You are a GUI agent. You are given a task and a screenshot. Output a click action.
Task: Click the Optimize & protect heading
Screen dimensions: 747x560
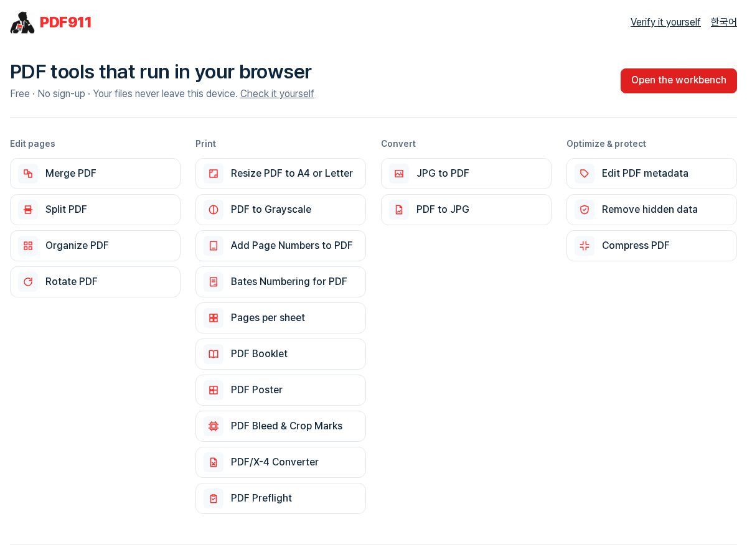point(606,144)
